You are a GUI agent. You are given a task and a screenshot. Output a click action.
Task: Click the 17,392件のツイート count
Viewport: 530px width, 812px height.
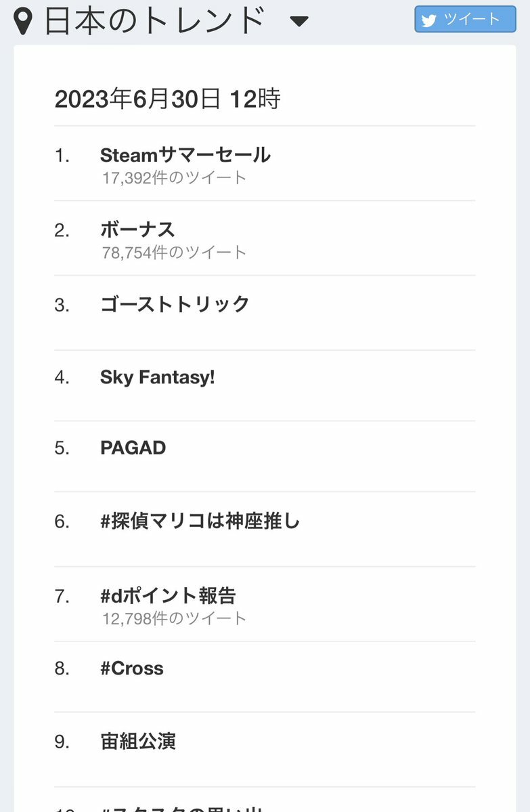pyautogui.click(x=175, y=178)
